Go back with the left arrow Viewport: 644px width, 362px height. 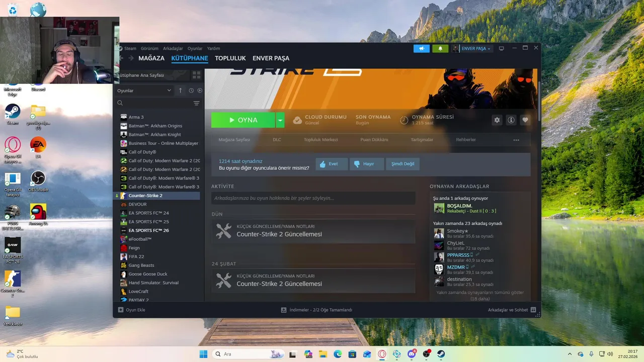[x=121, y=58]
